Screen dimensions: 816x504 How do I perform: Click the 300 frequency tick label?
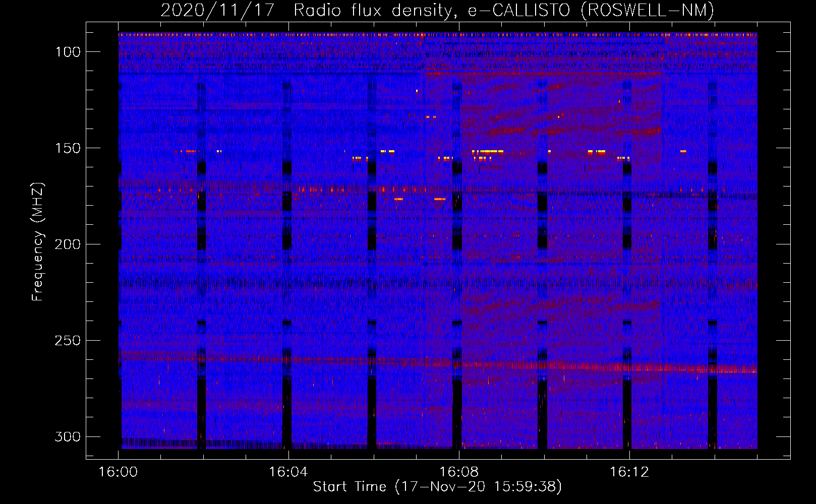(x=67, y=436)
